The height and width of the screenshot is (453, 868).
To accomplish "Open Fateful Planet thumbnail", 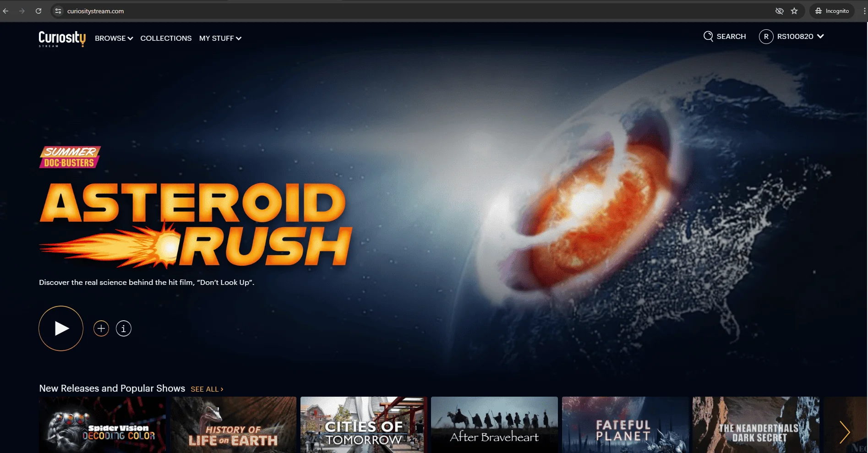I will coord(625,425).
